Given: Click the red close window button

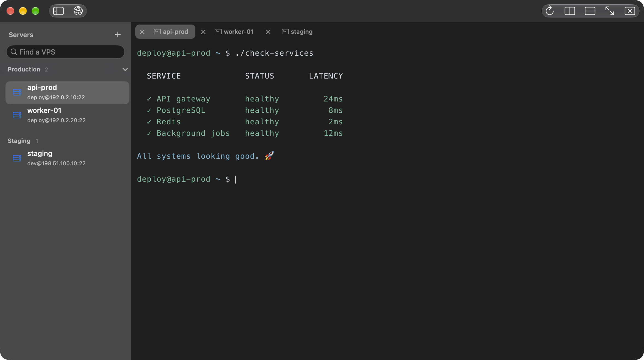Looking at the screenshot, I should [x=10, y=11].
